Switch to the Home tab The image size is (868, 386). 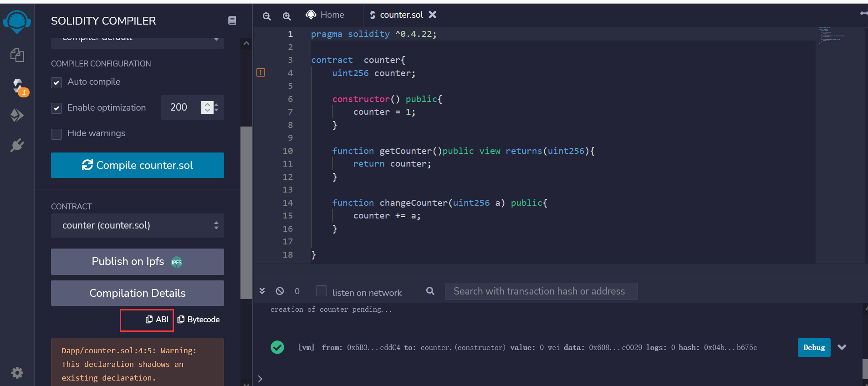point(325,15)
